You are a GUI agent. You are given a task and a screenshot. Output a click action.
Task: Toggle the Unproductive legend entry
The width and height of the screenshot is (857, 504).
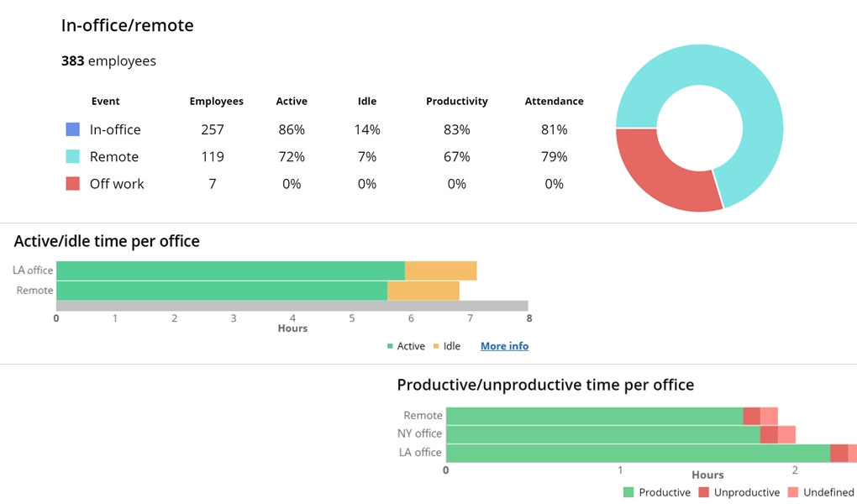point(739,492)
